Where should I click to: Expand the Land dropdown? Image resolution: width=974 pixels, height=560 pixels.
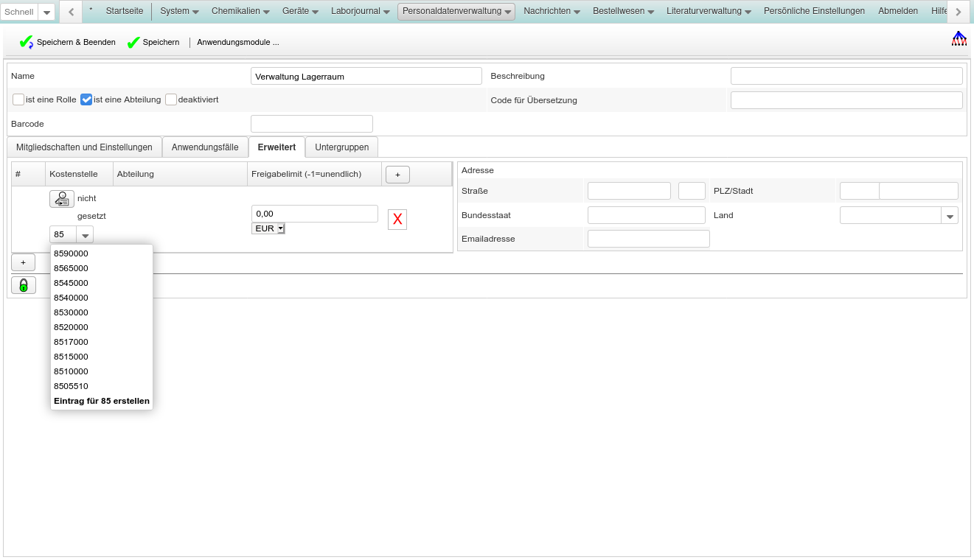click(950, 216)
